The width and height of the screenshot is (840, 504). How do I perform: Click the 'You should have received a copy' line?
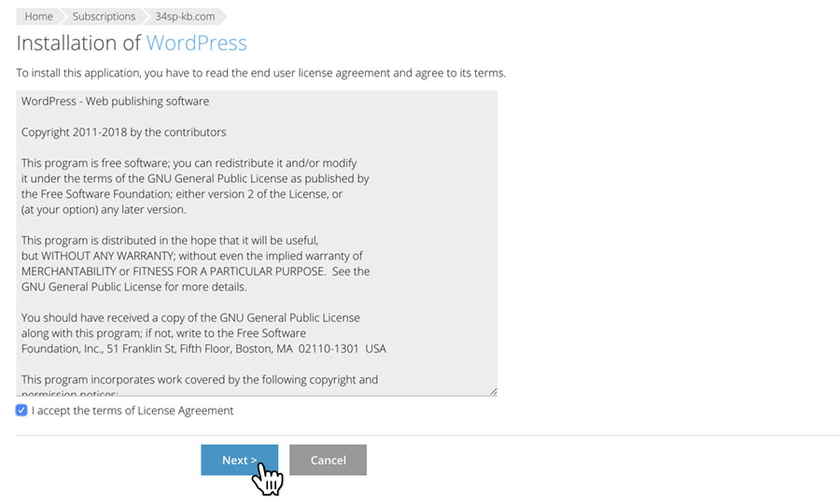[x=190, y=317]
